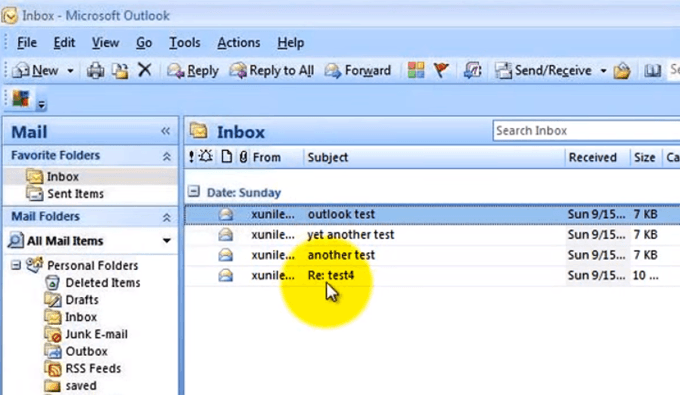Open the Deleted Items folder
The width and height of the screenshot is (680, 395).
pyautogui.click(x=103, y=283)
